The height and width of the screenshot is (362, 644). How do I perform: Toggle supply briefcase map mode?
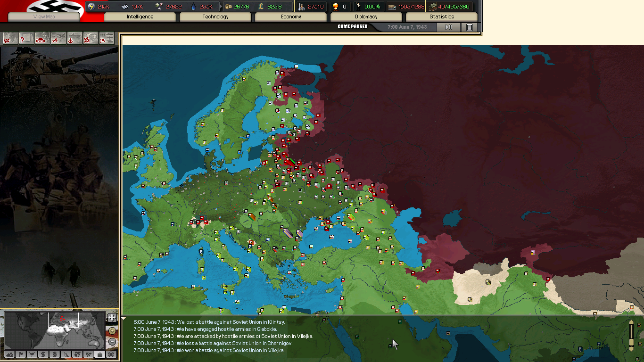99,354
